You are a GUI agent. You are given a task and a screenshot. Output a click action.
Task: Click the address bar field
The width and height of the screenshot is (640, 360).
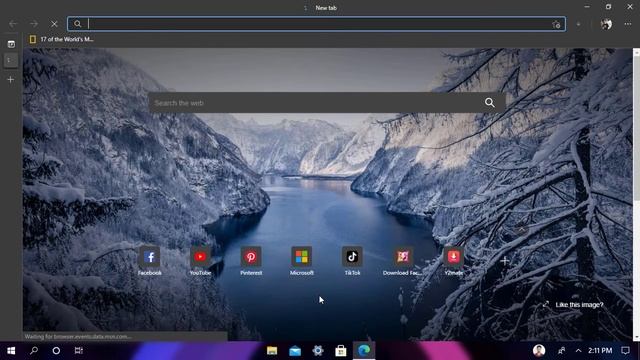[x=316, y=24]
